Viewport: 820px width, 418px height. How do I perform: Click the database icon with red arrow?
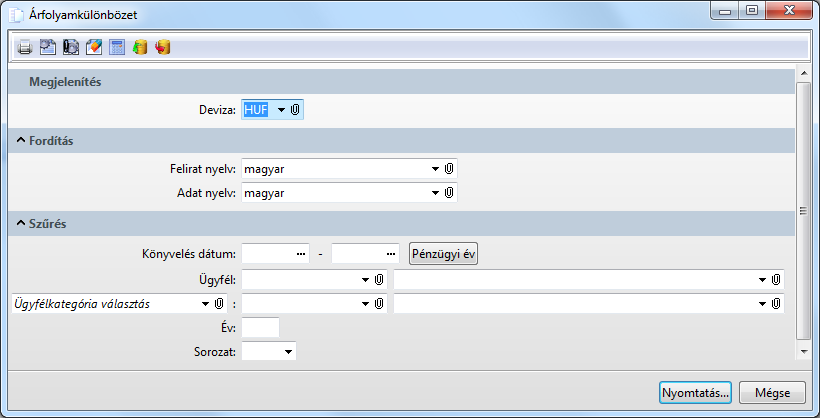(x=163, y=47)
